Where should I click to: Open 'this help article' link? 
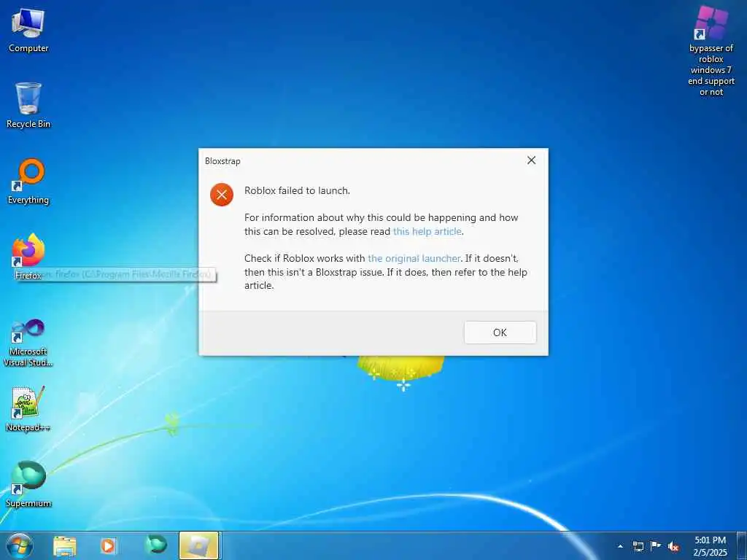pyautogui.click(x=427, y=231)
